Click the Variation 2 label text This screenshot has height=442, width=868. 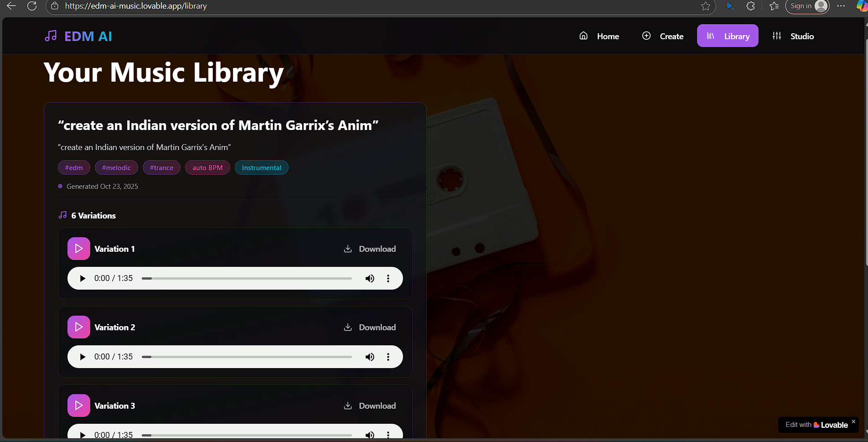pyautogui.click(x=115, y=327)
